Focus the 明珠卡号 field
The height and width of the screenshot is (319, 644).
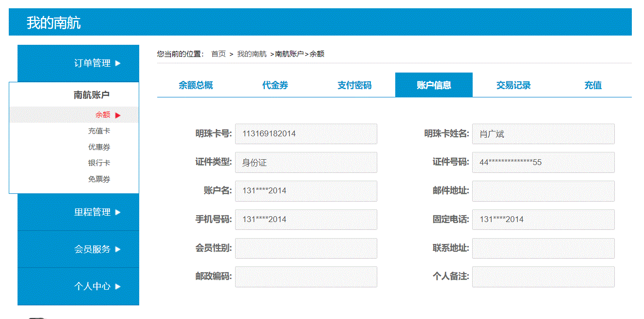(306, 134)
